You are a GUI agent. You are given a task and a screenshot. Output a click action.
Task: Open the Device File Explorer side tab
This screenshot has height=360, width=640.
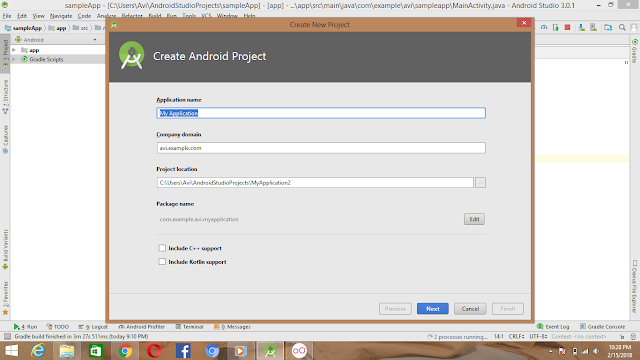tap(635, 287)
